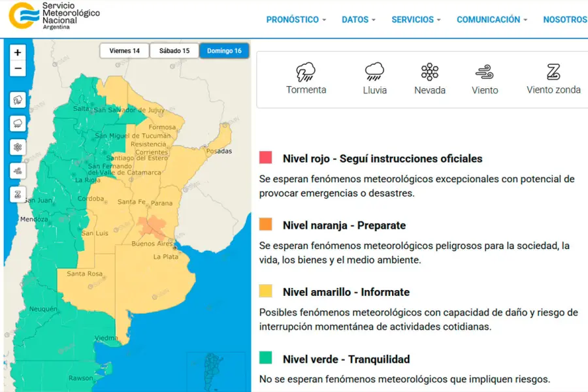Open the SERVICIOS menu
This screenshot has width=588, height=392.
[x=416, y=20]
